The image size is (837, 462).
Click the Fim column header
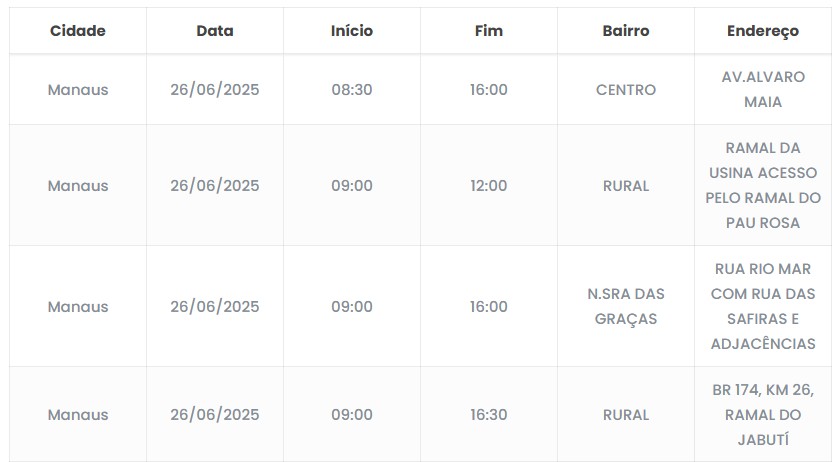(x=488, y=31)
